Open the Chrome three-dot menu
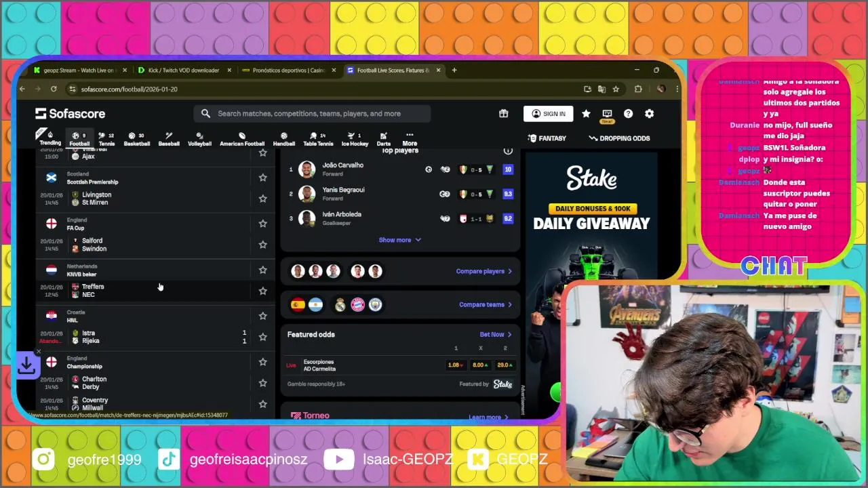868x488 pixels. (x=676, y=89)
